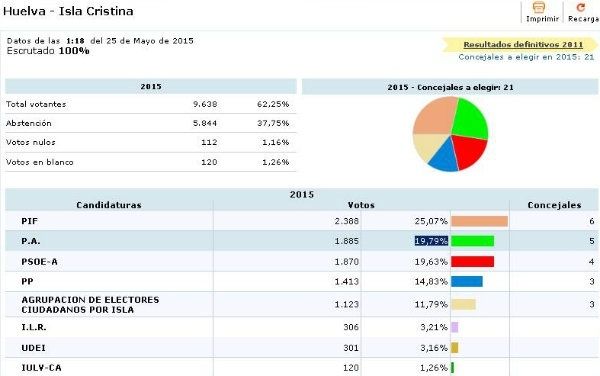Click the green P.A. percentage bar
The height and width of the screenshot is (376, 600).
pos(473,241)
